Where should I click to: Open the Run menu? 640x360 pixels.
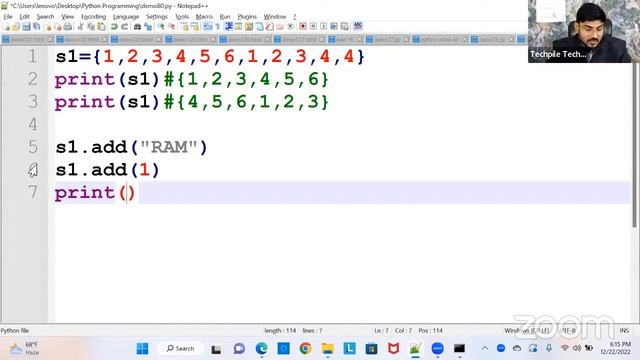225,17
